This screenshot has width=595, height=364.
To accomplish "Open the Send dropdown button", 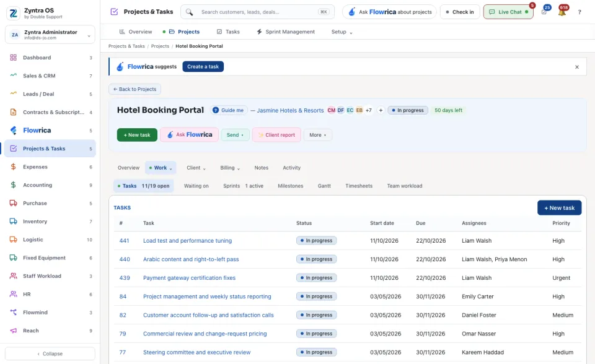I will click(x=235, y=135).
